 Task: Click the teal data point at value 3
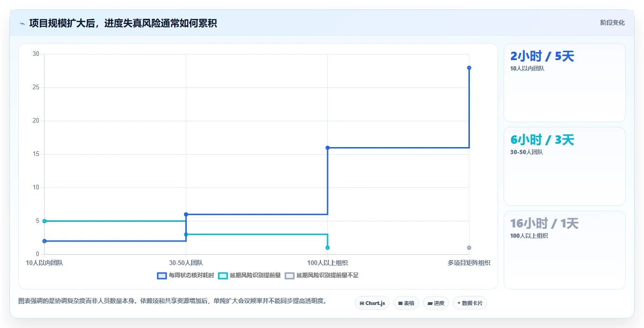click(186, 234)
